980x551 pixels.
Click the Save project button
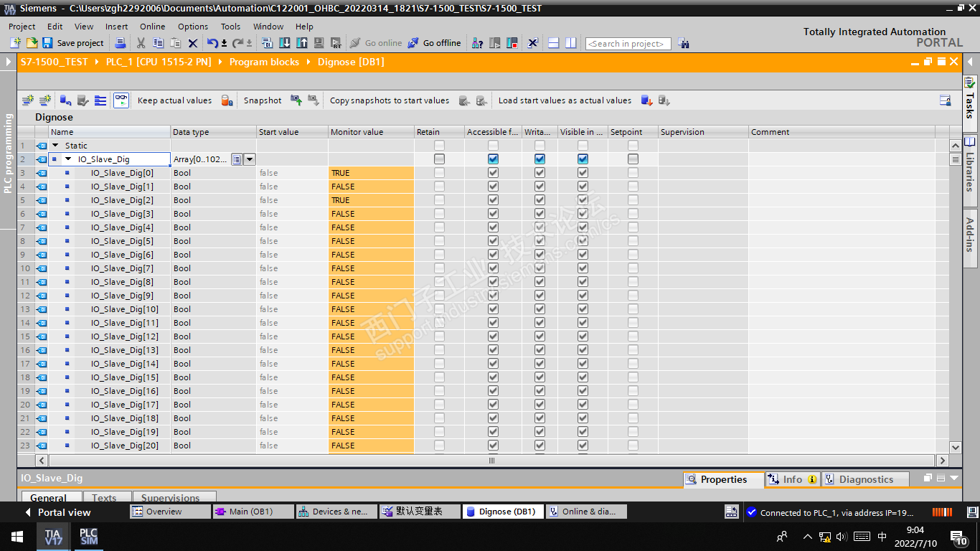(x=73, y=43)
